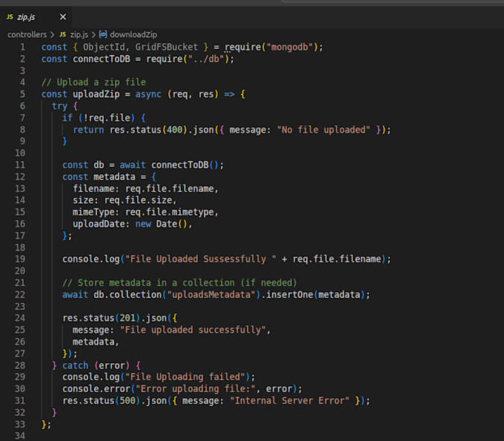The height and width of the screenshot is (441, 504).
Task: Click the 201 status code on line 24
Action: tap(127, 318)
